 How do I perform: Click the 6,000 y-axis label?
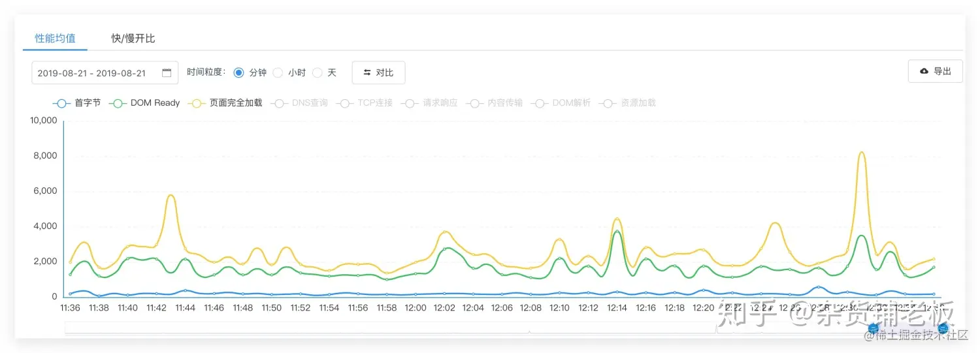click(x=46, y=191)
